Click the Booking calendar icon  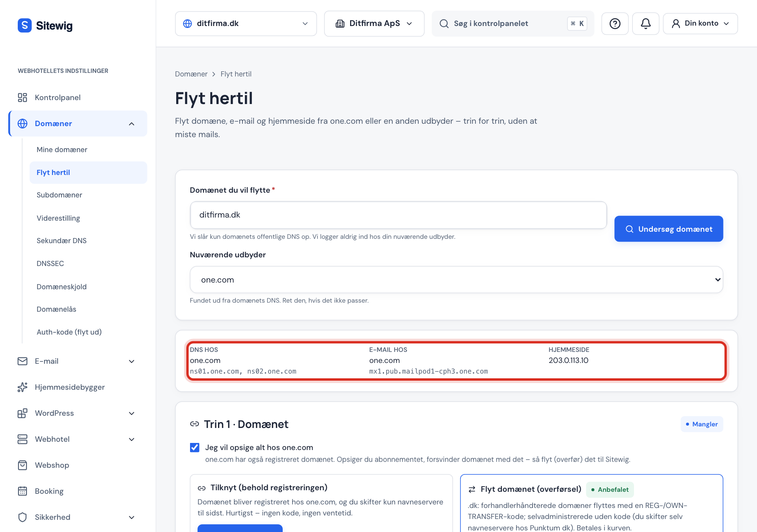22,491
